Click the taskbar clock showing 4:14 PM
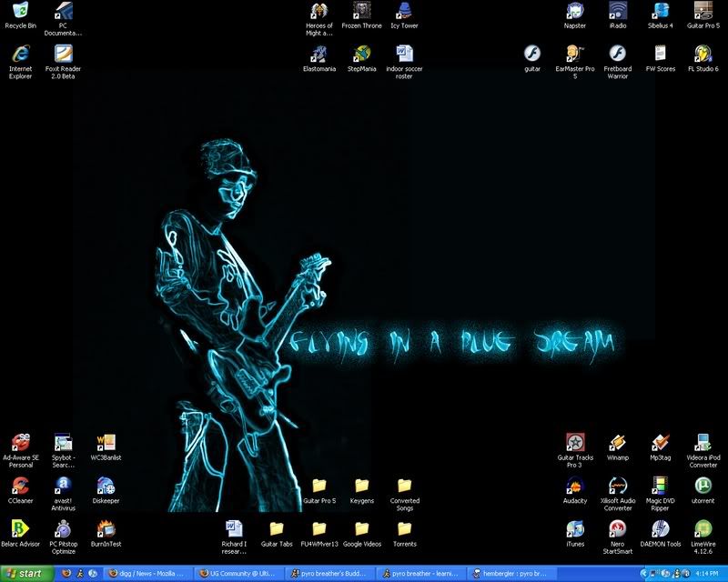728x582 pixels. [707, 574]
